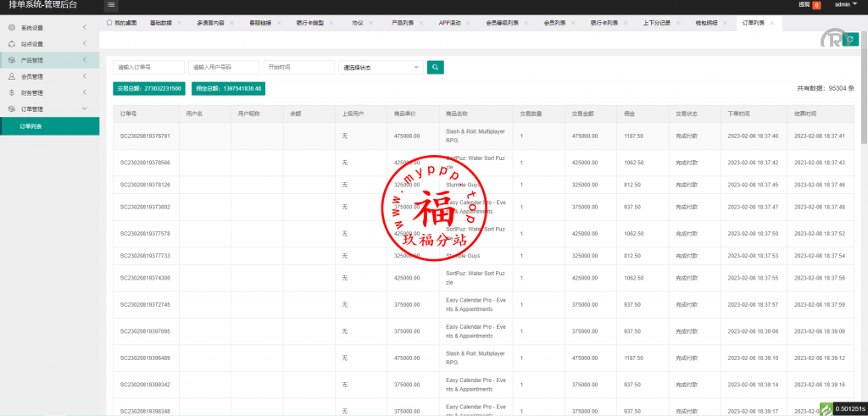Click the 开始时间 date input field
Screen dimensions: 868x416
coord(298,67)
